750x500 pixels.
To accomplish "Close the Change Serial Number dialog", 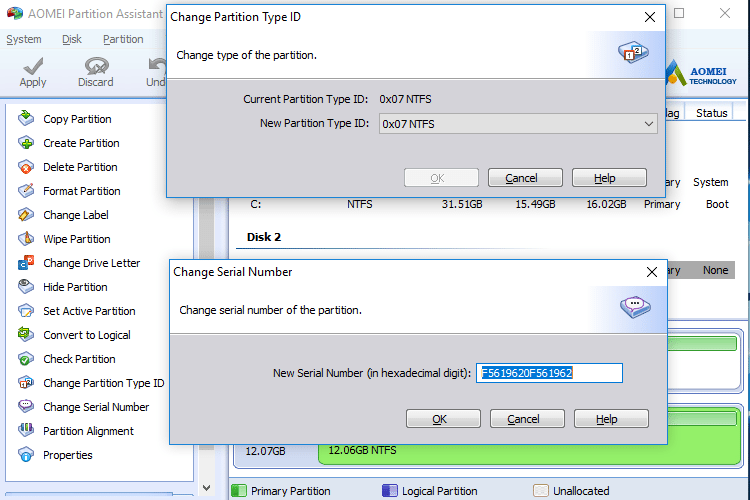I will point(651,272).
